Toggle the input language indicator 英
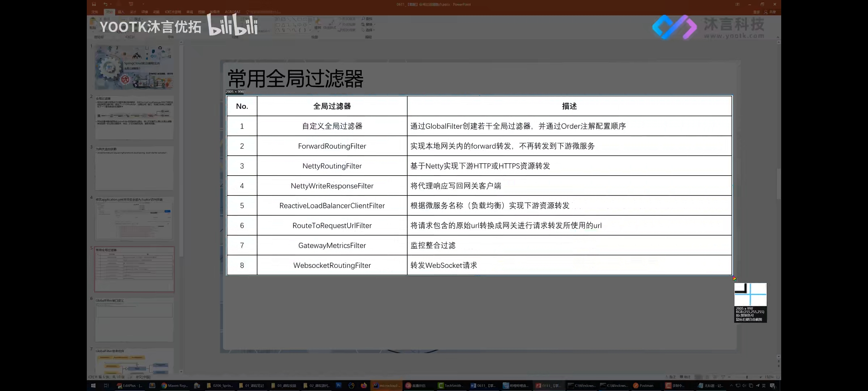Viewport: 868px width, 391px height. (x=764, y=386)
